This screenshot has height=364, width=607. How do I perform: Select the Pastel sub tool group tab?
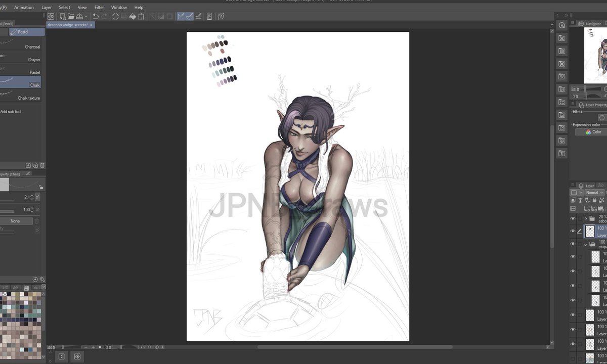[x=26, y=32]
